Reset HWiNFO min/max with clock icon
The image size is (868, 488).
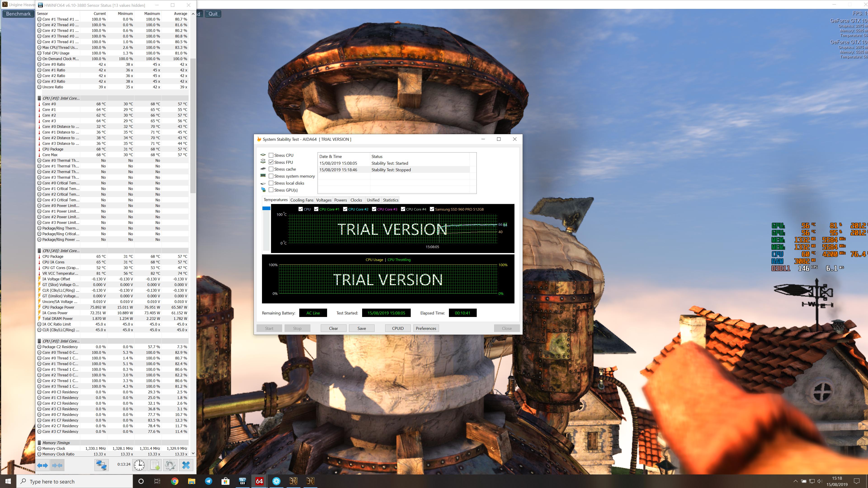pos(139,465)
